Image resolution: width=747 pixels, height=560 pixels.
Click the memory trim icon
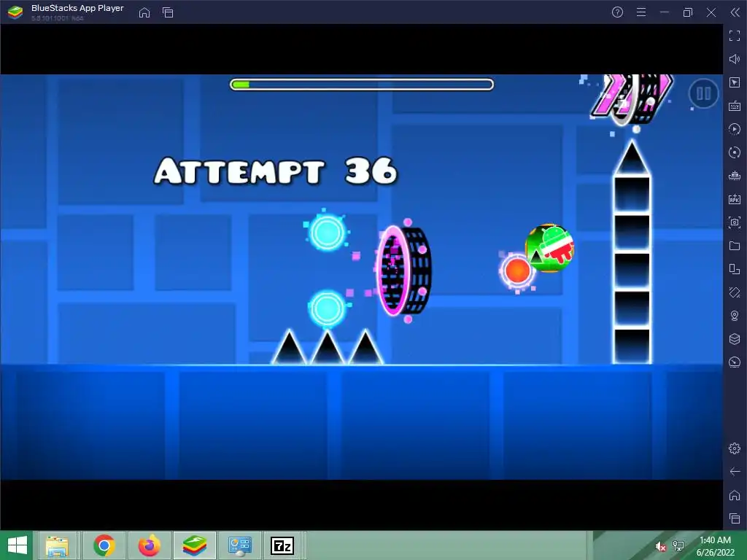pos(735,176)
